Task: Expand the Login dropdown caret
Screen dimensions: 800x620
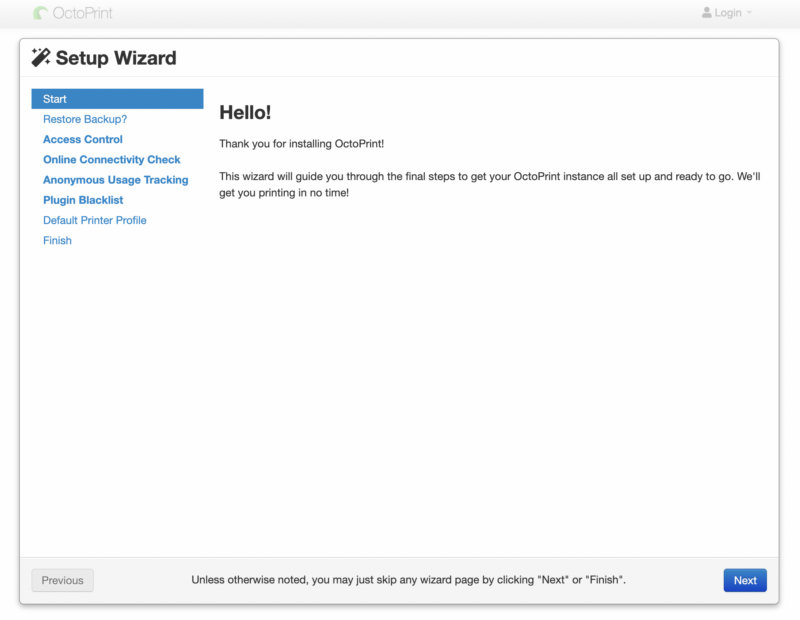Action: [749, 13]
